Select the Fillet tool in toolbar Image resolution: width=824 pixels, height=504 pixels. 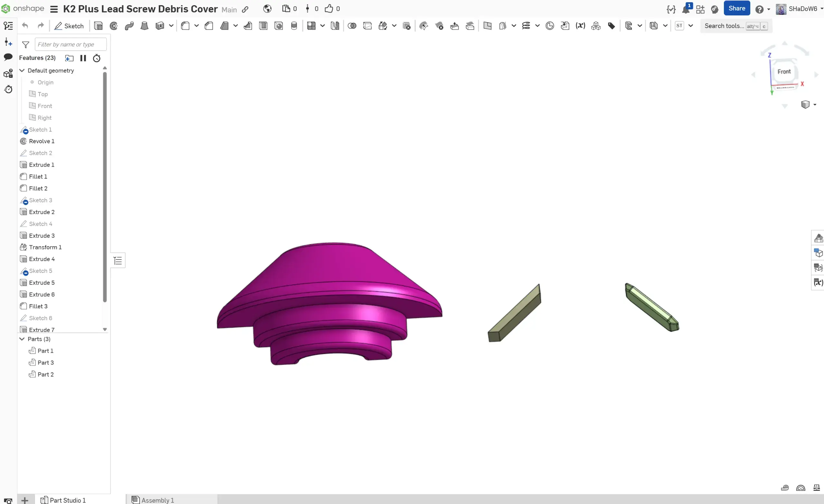(x=185, y=26)
